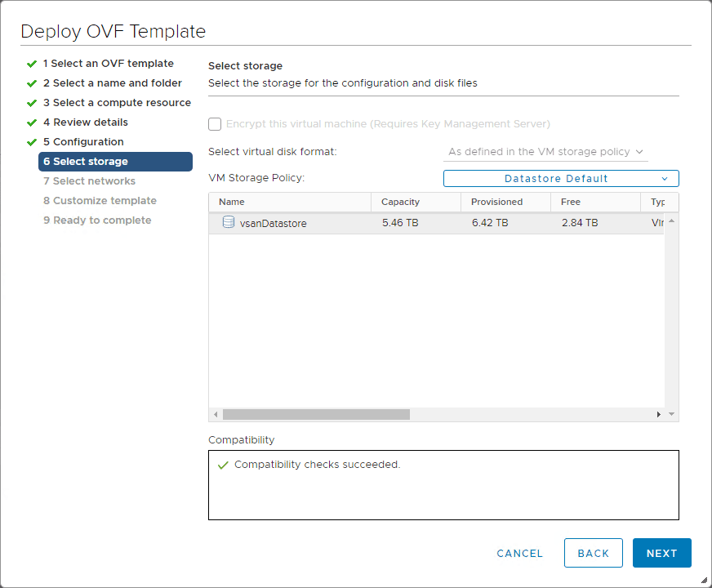712x588 pixels.
Task: Click the checkmark beside "5 Configuration"
Action: pos(31,141)
